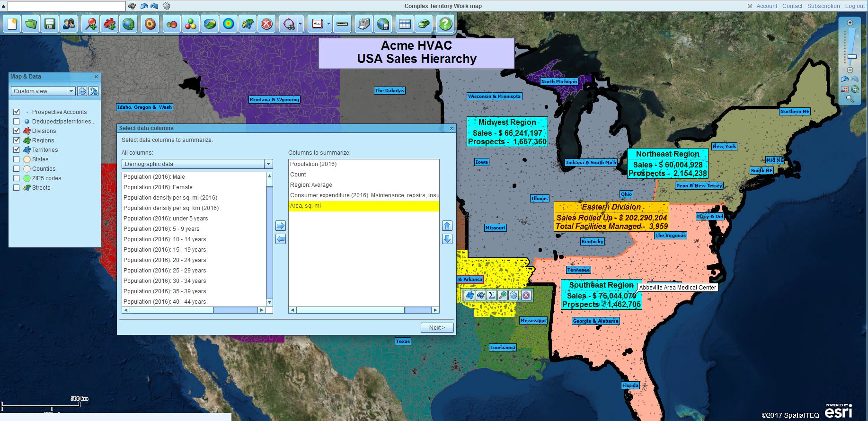This screenshot has height=421, width=868.
Task: Open the Subscription link
Action: click(824, 6)
